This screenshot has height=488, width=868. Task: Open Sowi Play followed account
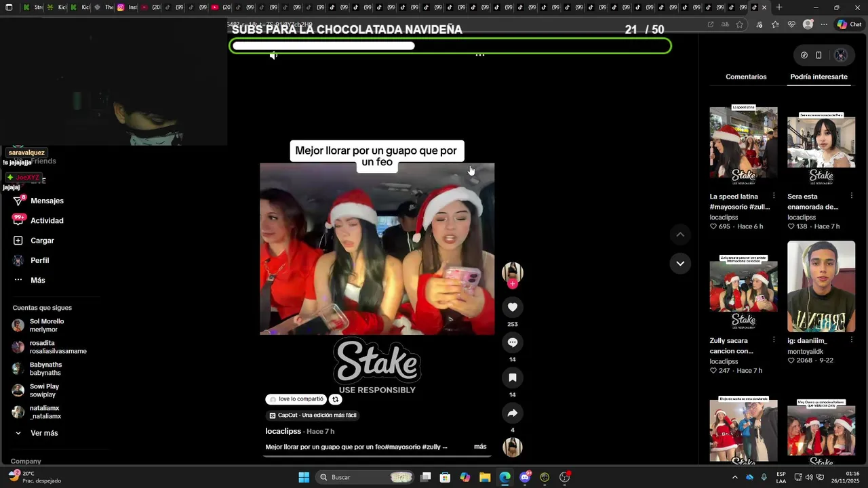pos(36,390)
